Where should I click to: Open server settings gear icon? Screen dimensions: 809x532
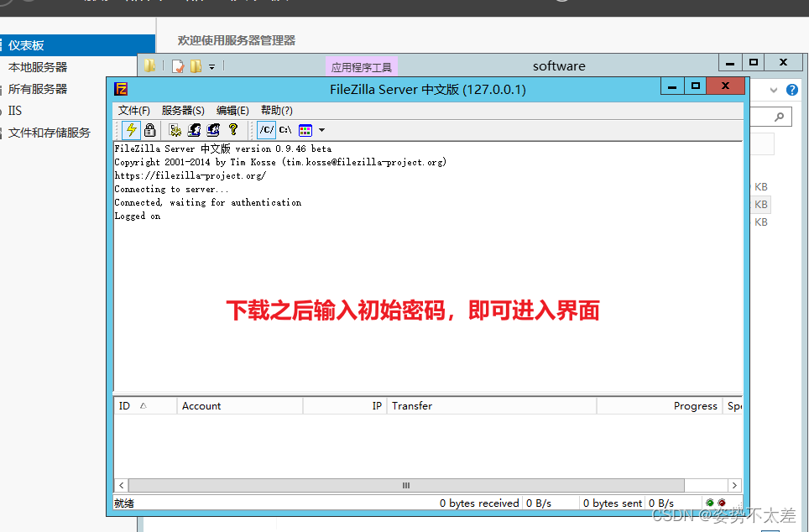tap(175, 130)
